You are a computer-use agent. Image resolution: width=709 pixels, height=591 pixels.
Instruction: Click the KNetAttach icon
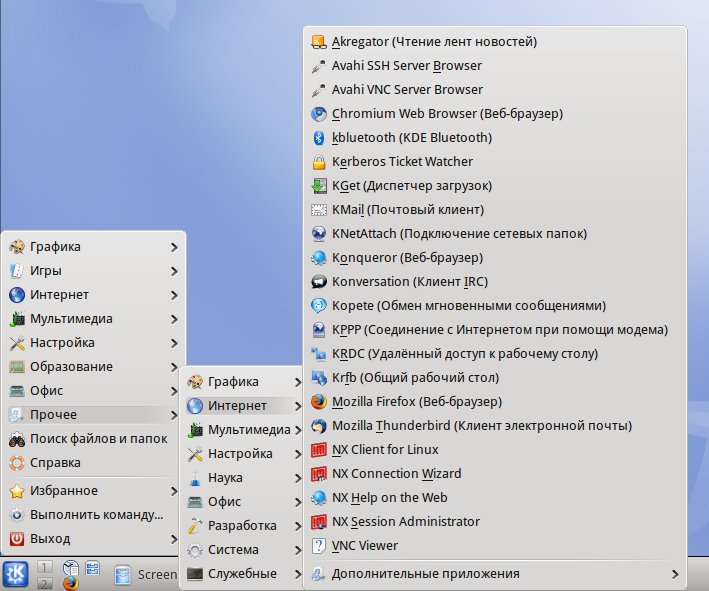[x=319, y=233]
